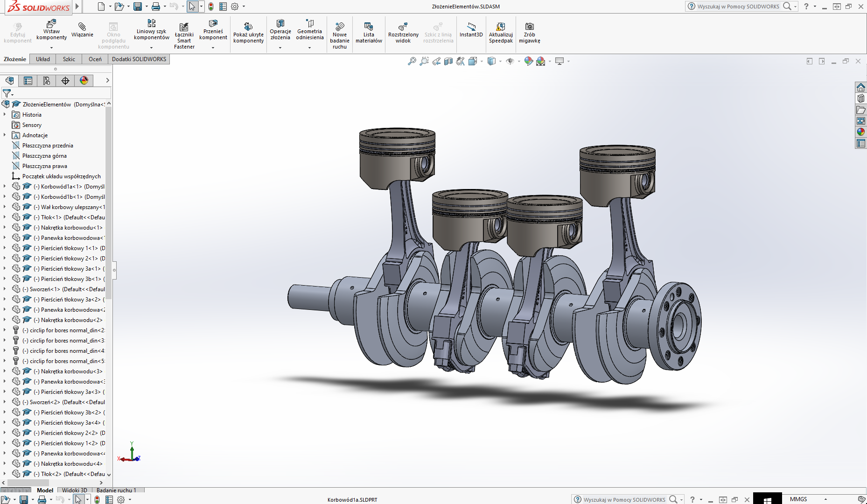Switch to Oceń tab
867x504 pixels.
(95, 59)
